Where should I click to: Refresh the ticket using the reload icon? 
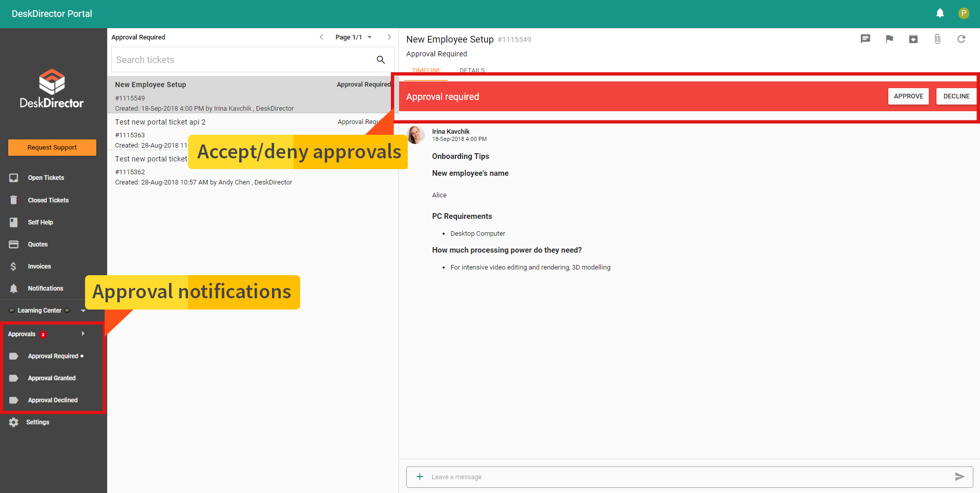[x=962, y=38]
